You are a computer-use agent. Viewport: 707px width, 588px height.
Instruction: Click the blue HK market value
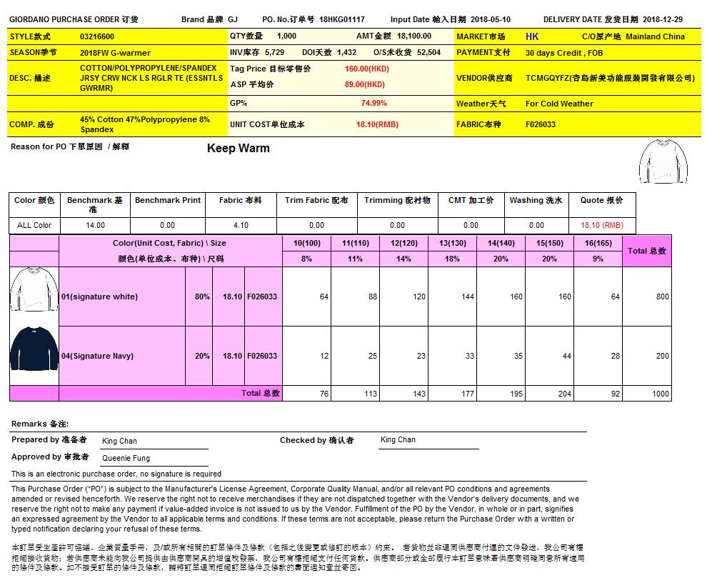[x=532, y=36]
